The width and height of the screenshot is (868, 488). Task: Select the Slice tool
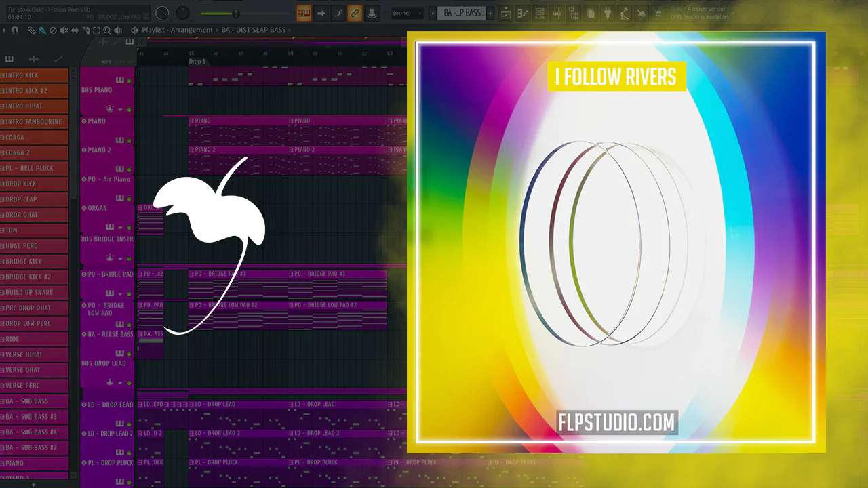coord(85,30)
